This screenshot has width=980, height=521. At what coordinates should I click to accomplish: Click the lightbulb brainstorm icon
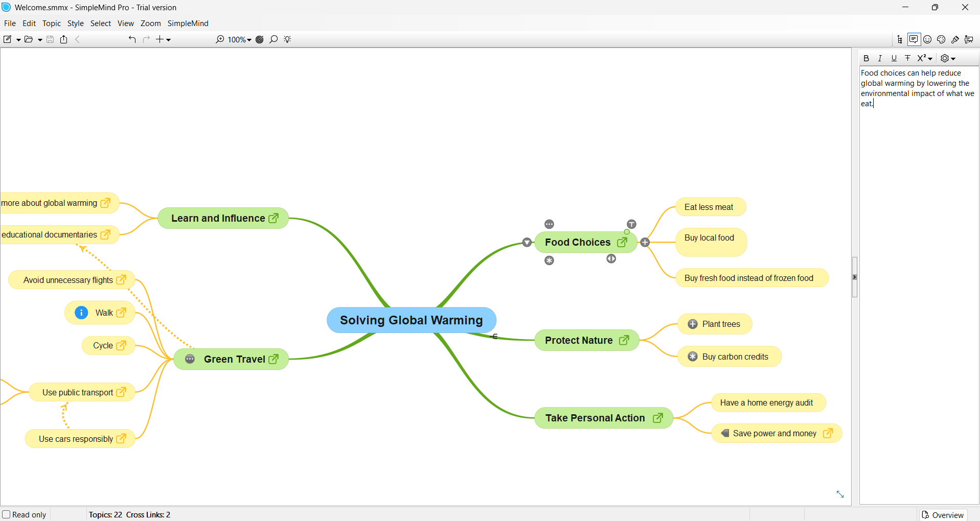point(287,39)
